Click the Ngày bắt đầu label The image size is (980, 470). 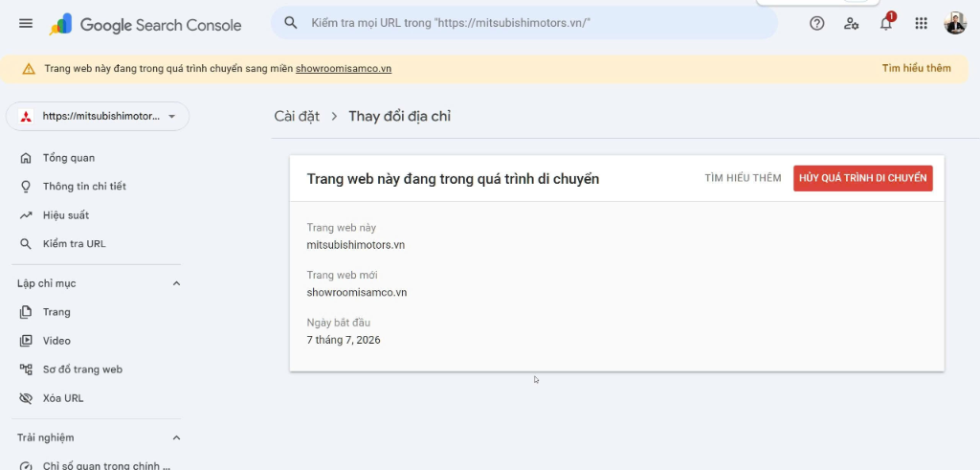click(339, 323)
